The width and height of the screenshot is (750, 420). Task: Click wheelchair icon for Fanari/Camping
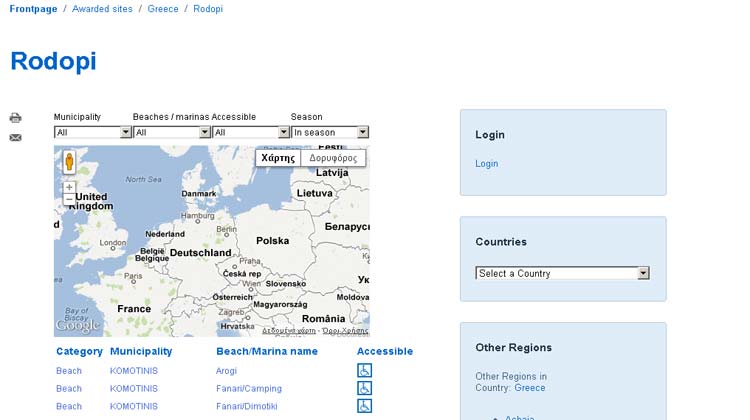364,388
